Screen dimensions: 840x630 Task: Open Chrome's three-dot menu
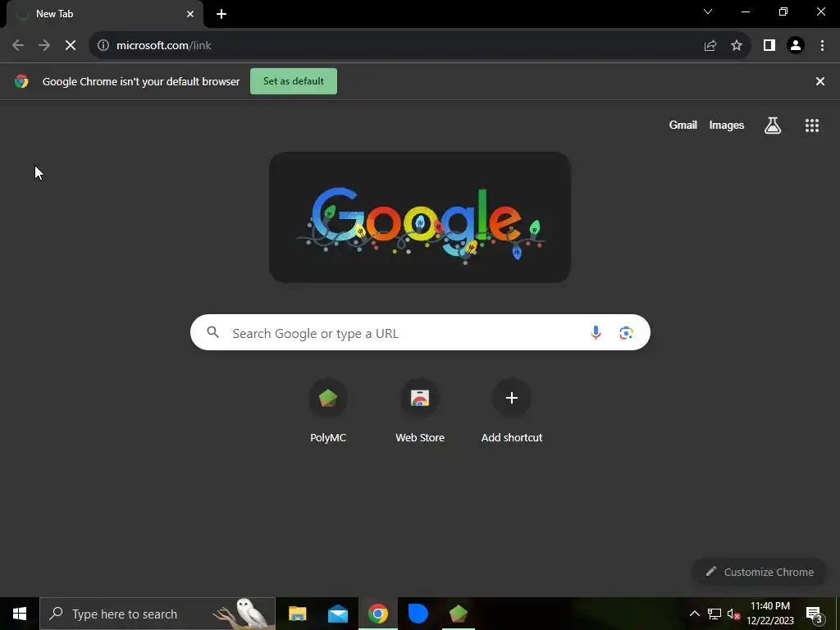(x=822, y=46)
